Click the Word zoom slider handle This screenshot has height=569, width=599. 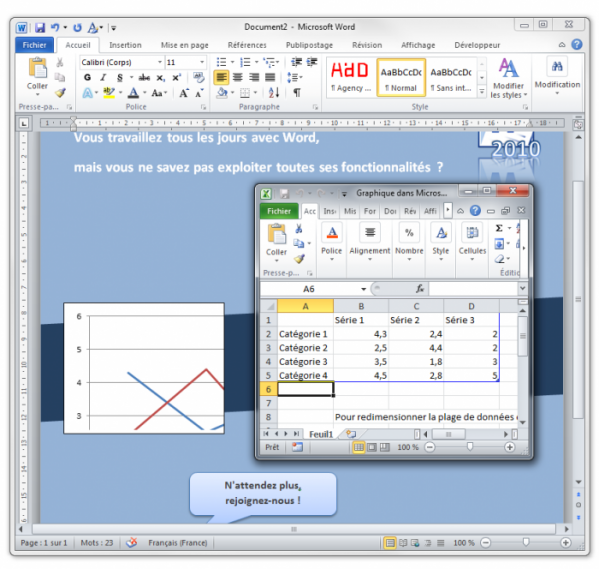[526, 542]
